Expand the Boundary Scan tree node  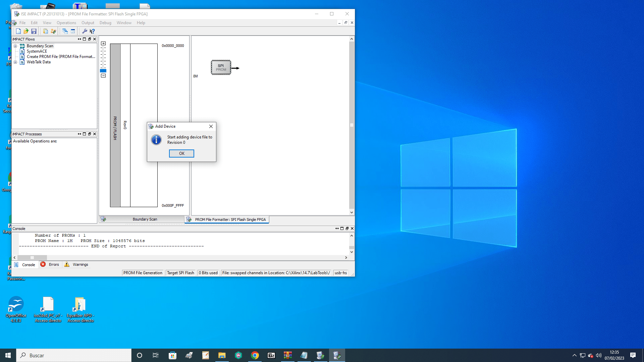[15, 46]
